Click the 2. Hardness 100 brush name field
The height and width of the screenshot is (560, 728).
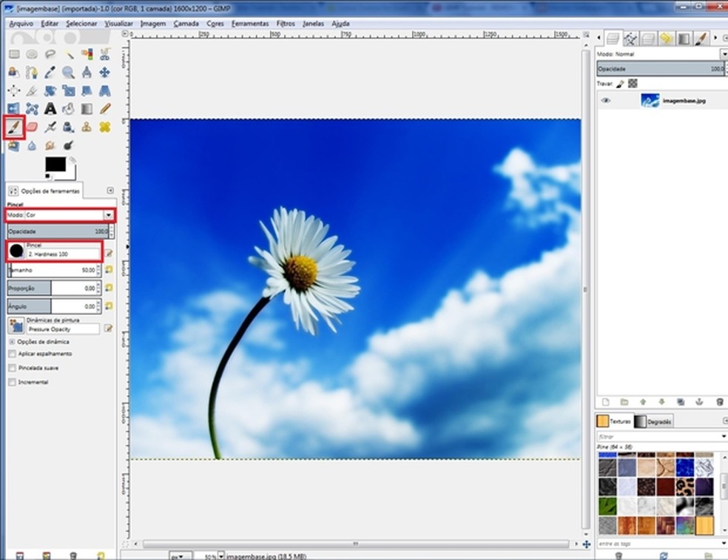62,254
